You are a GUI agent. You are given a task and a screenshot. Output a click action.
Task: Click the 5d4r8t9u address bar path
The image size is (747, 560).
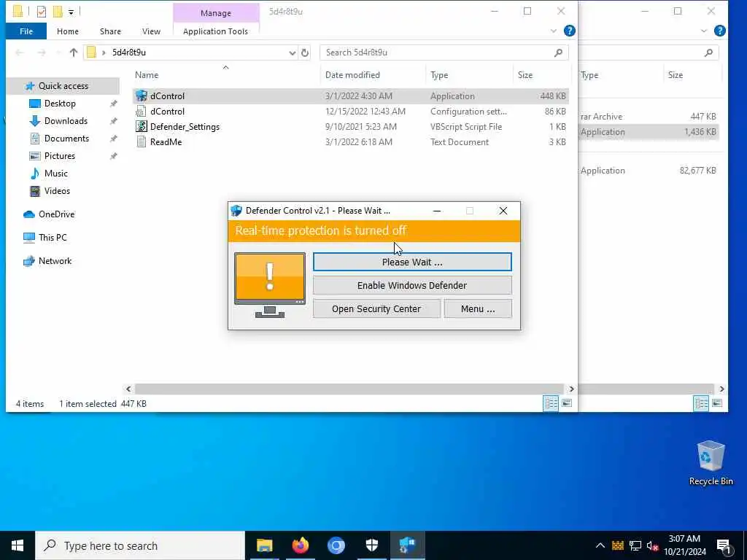[x=129, y=52]
